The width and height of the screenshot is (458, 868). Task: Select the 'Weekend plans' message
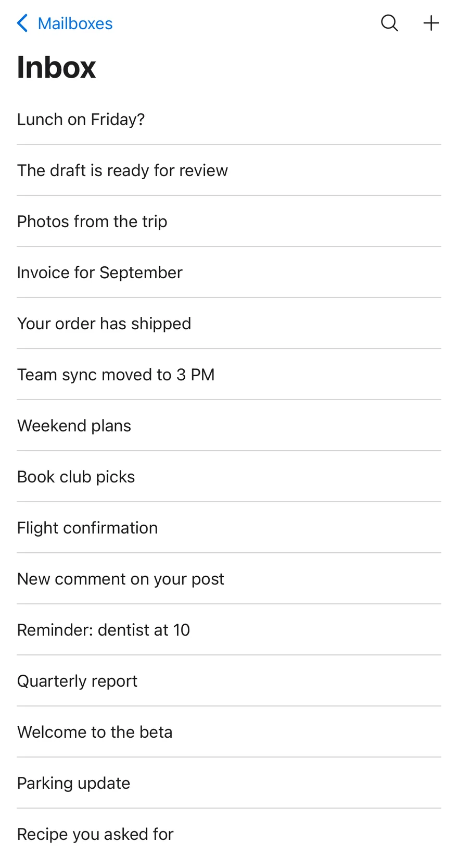click(x=229, y=426)
